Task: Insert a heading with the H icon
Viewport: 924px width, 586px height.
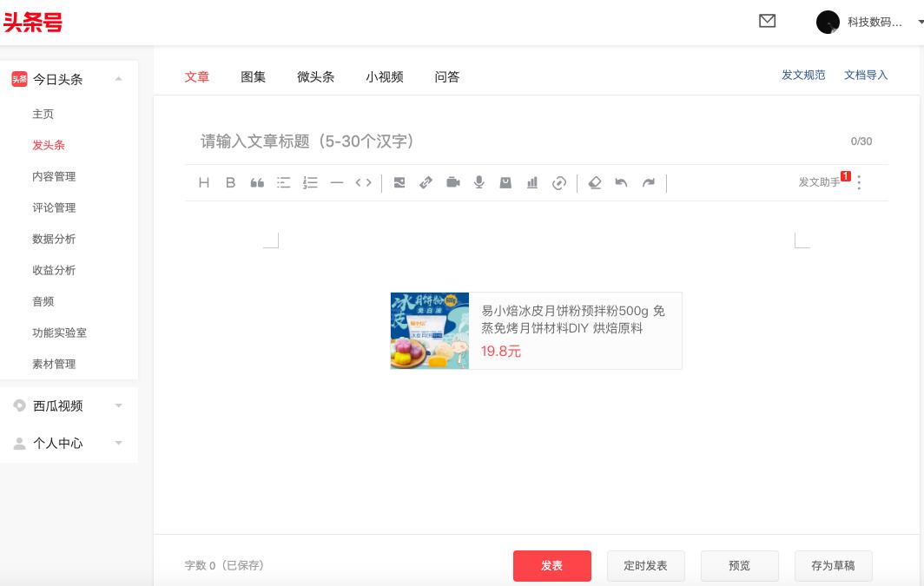Action: point(204,182)
